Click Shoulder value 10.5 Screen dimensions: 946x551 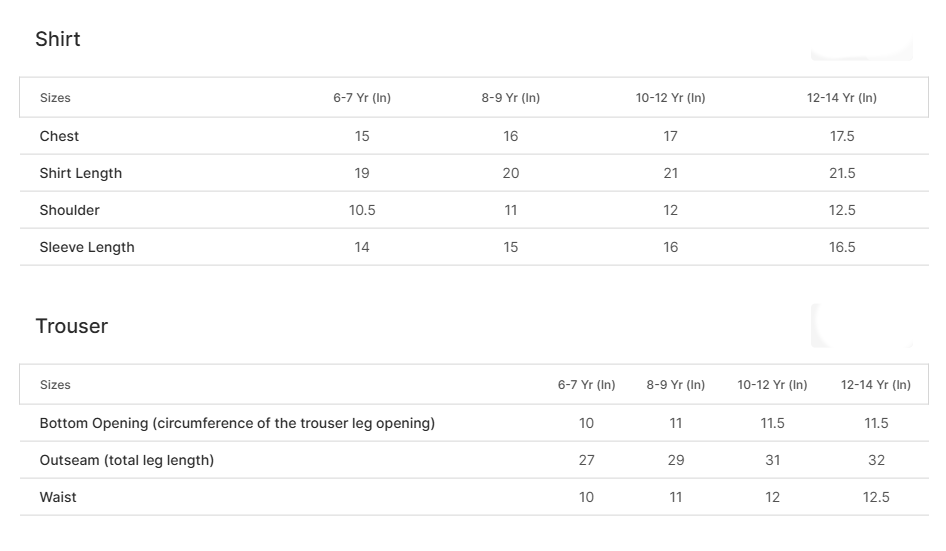[x=362, y=210]
